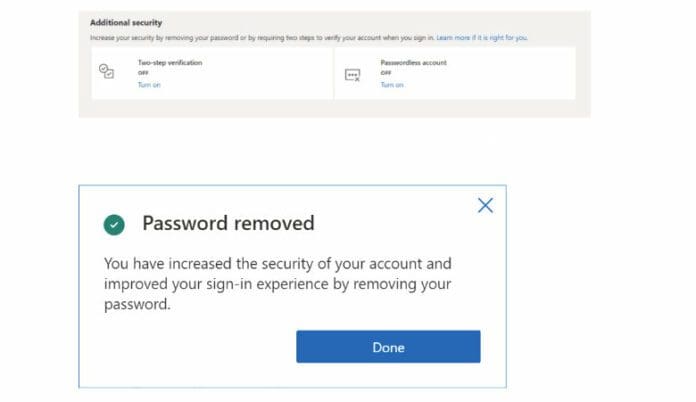Click the Passwordless account icon
The width and height of the screenshot is (696, 402).
pyautogui.click(x=352, y=74)
